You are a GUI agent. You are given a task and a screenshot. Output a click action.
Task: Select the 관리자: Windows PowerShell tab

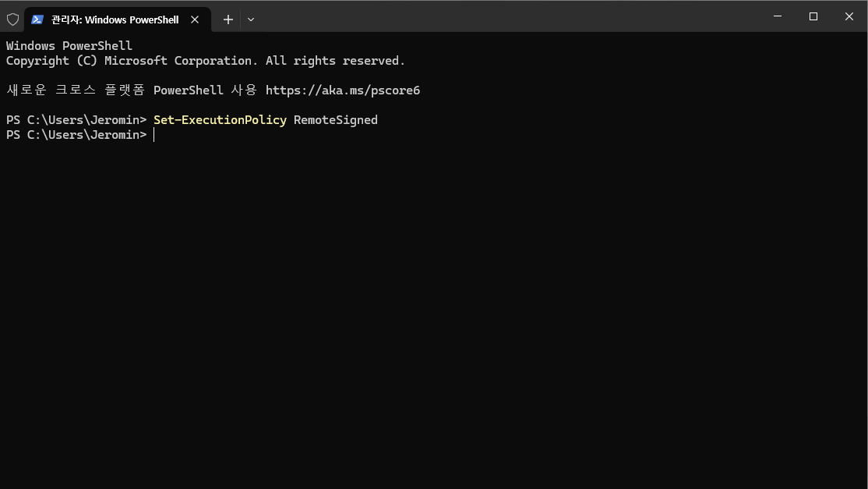(x=118, y=19)
